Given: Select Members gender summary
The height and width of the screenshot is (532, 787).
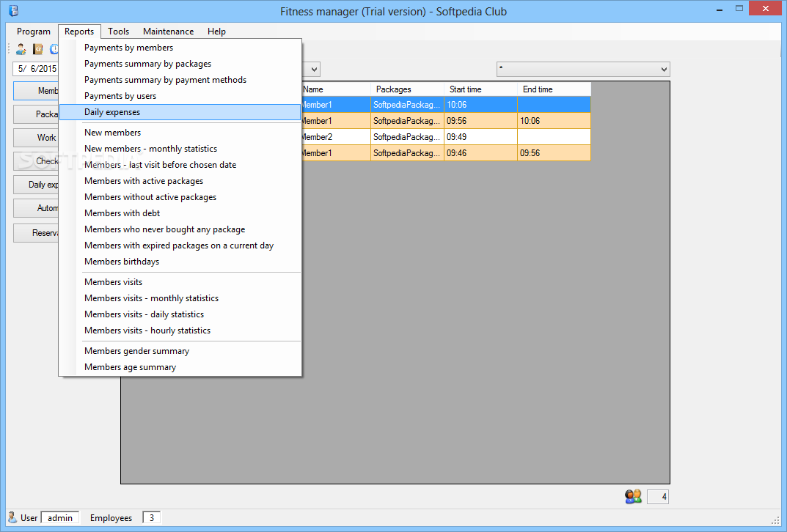Looking at the screenshot, I should coord(180,351).
